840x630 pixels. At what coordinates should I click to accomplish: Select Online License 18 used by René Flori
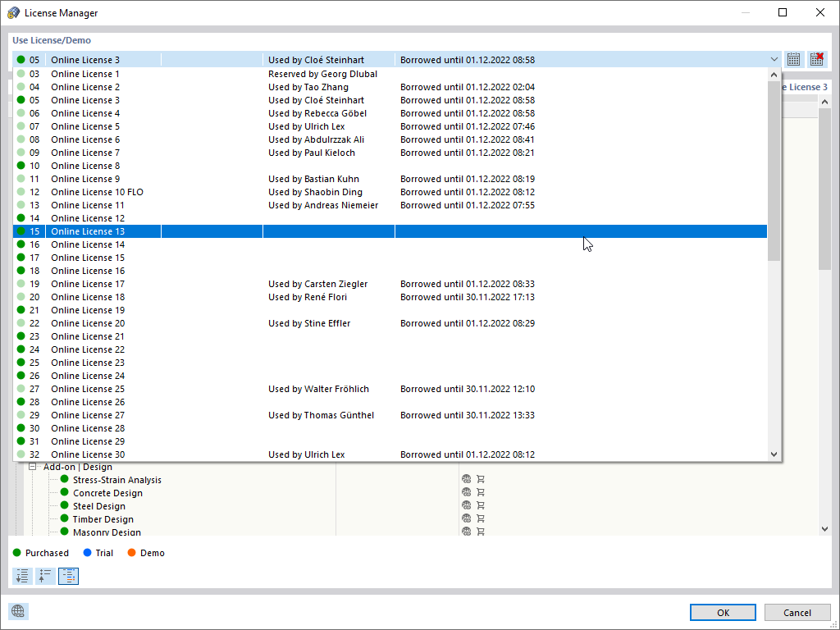pos(390,297)
